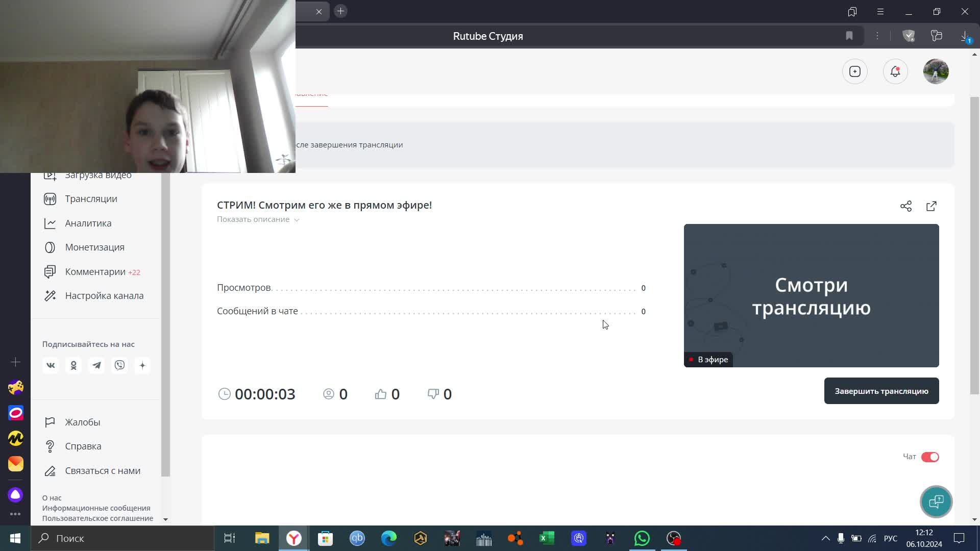Switch the РУС input language indicator

click(x=891, y=538)
